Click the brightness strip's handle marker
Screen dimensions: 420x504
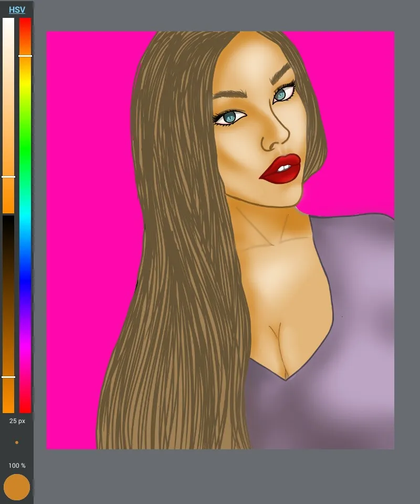[x=8, y=377]
